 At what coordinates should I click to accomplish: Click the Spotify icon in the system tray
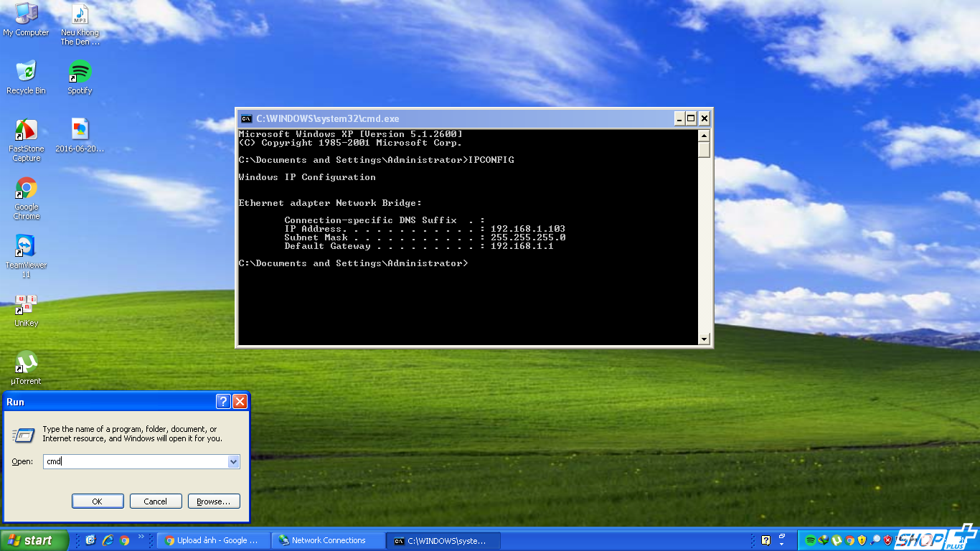pos(811,540)
